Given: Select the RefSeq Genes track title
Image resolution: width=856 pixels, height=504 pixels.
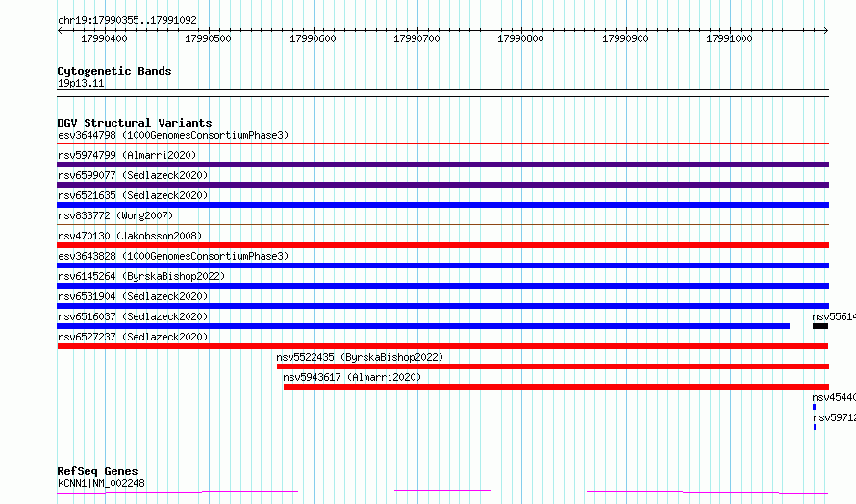Looking at the screenshot, I should coord(98,471).
